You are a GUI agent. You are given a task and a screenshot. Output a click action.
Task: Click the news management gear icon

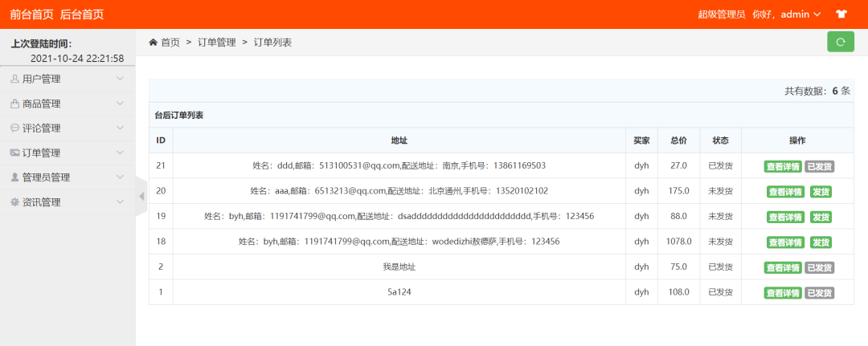pyautogui.click(x=15, y=201)
